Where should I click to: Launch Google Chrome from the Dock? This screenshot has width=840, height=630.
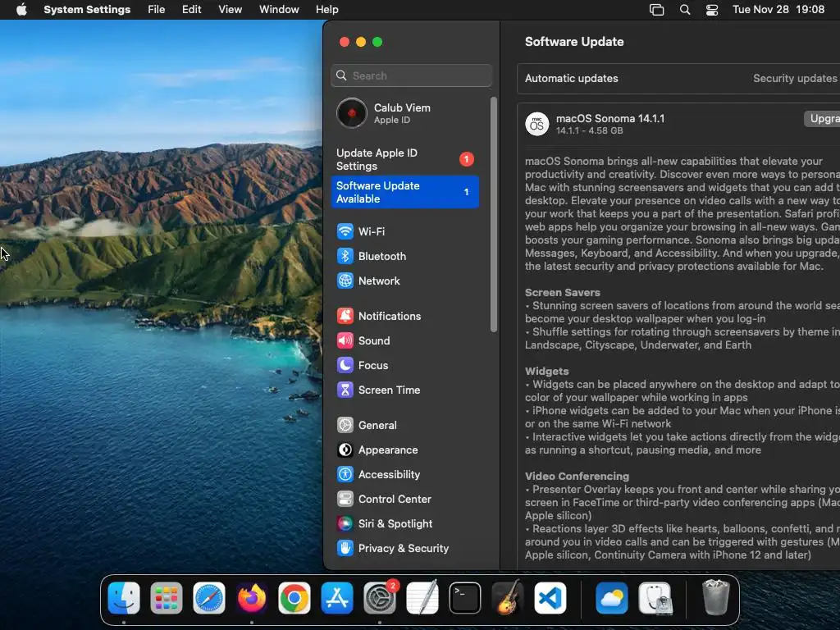coord(294,598)
